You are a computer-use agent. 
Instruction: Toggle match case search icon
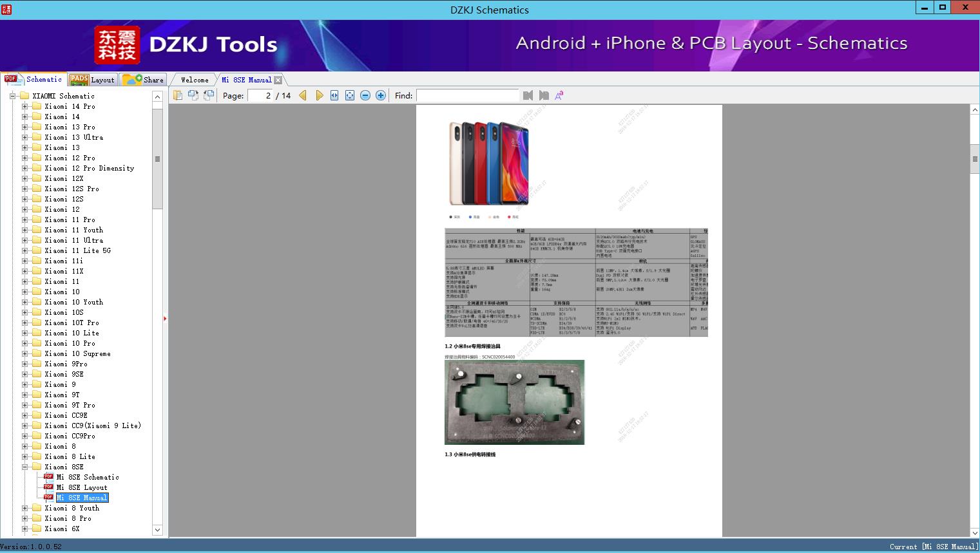click(559, 95)
